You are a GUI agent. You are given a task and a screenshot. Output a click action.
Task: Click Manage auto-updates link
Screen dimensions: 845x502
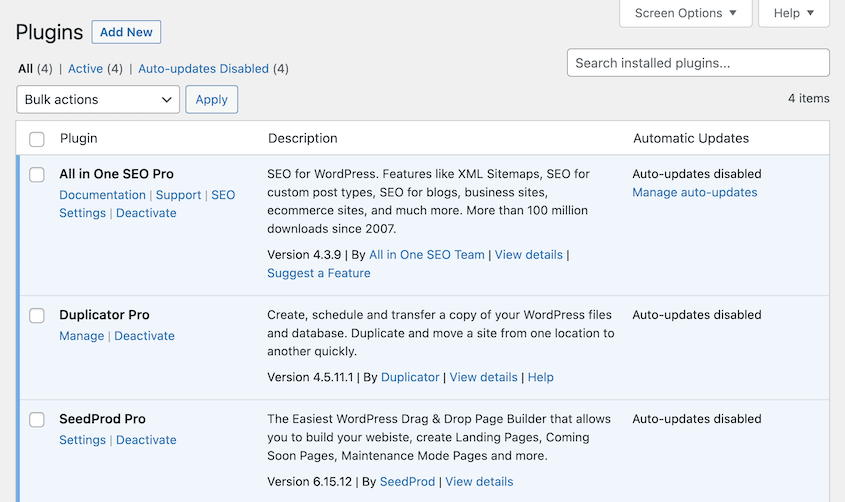pos(695,192)
